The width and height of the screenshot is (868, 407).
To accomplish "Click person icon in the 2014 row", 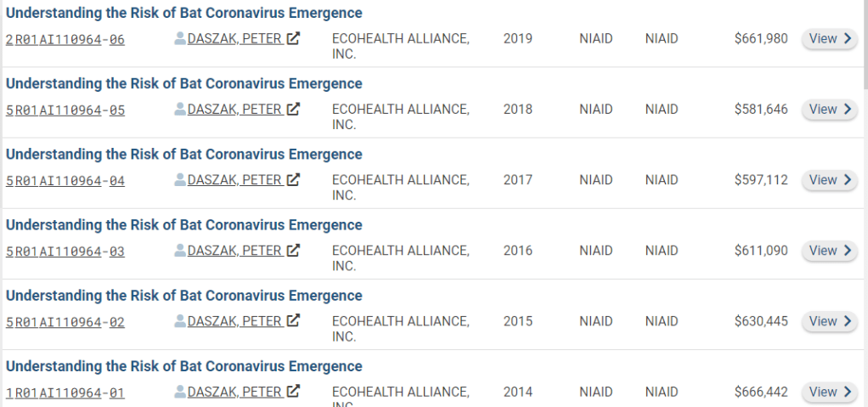I will [180, 392].
